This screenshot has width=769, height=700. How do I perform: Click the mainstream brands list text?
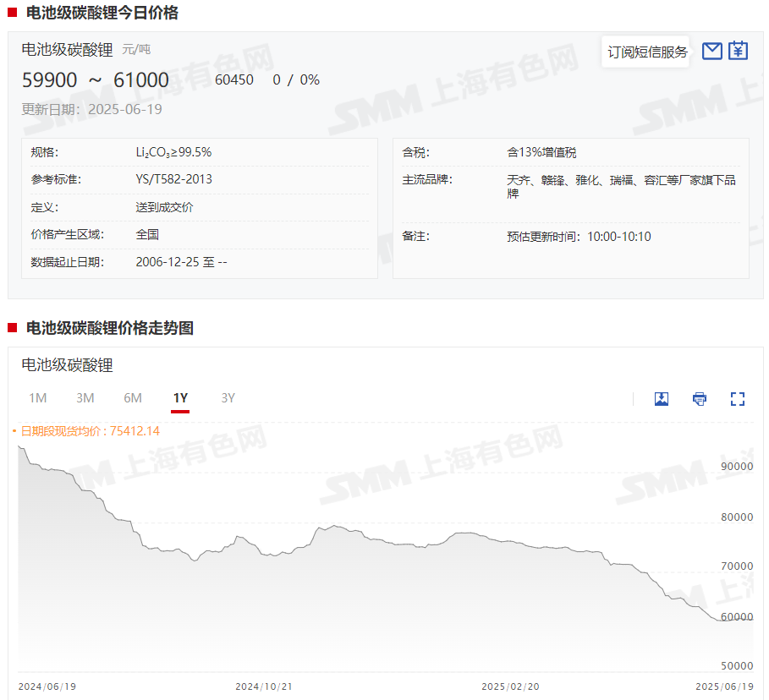[622, 187]
